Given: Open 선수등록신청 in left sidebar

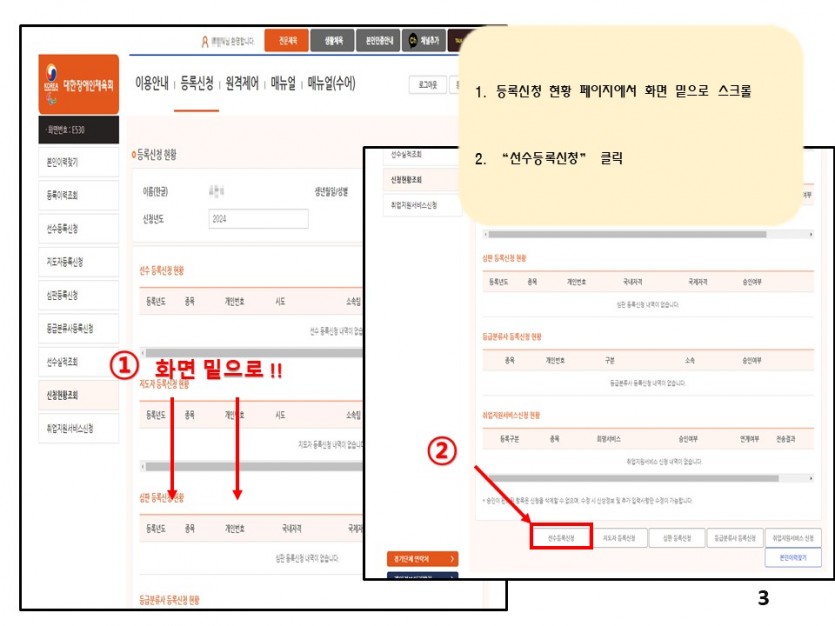Looking at the screenshot, I should point(63,228).
